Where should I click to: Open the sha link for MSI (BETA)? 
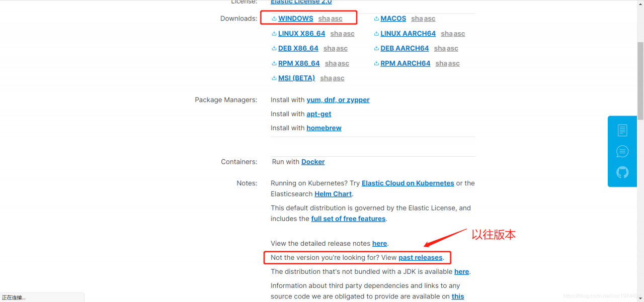coord(326,78)
